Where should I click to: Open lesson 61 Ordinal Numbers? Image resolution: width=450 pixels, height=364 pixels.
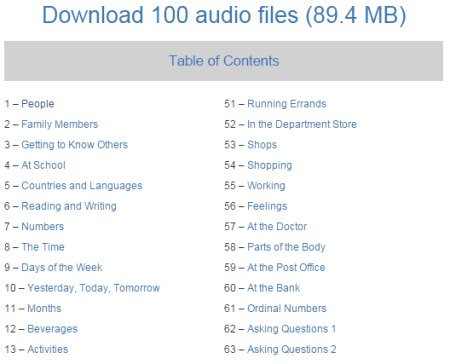click(x=287, y=308)
